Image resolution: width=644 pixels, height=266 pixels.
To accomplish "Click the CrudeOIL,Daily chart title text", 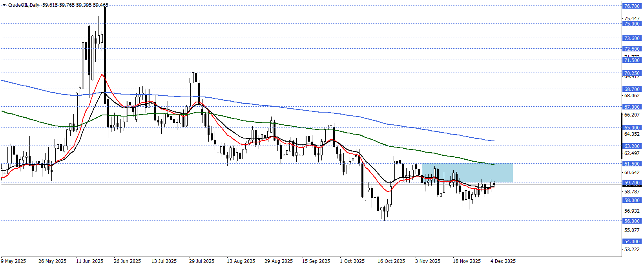I will (x=24, y=5).
